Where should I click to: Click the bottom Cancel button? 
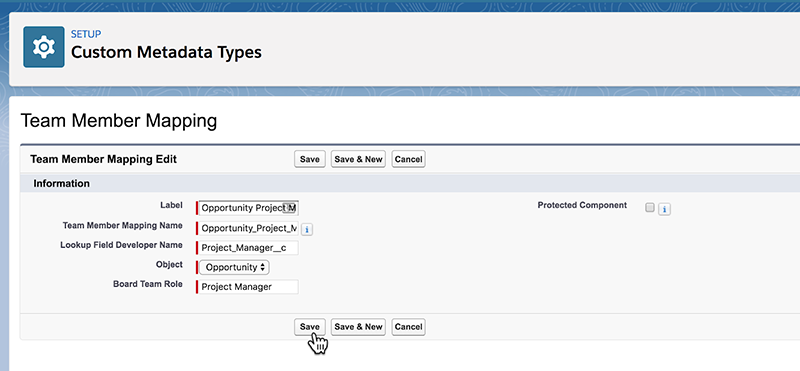pos(408,327)
